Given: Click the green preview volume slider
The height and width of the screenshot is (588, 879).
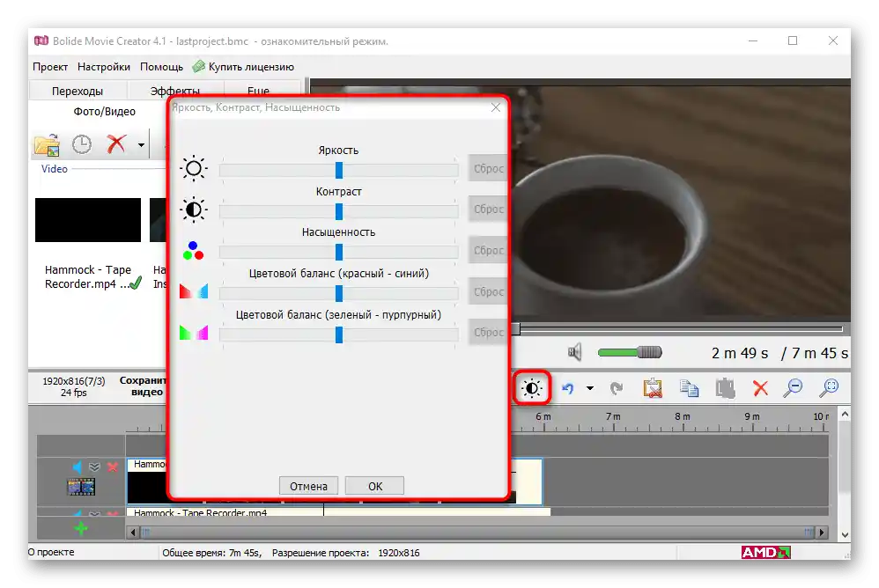Looking at the screenshot, I should click(x=630, y=352).
